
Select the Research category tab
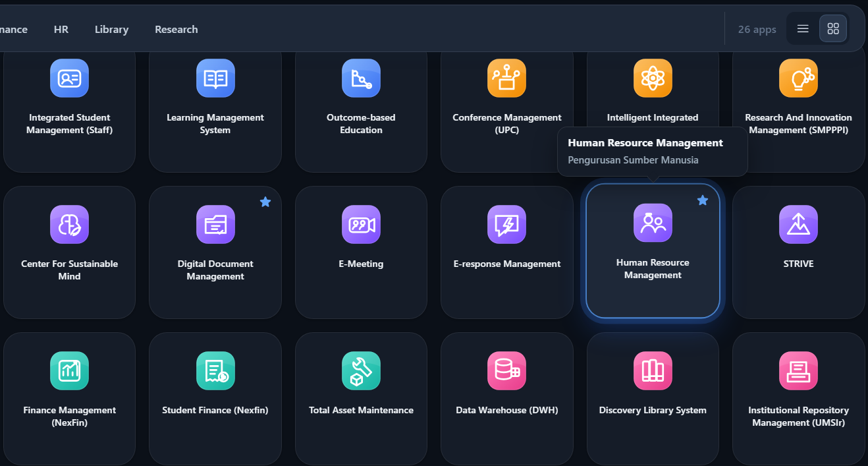(x=176, y=29)
